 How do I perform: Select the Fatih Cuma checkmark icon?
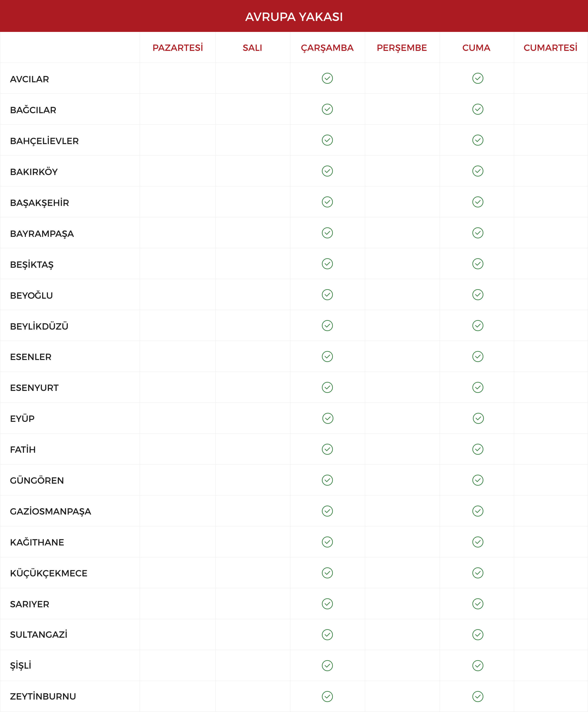click(478, 449)
